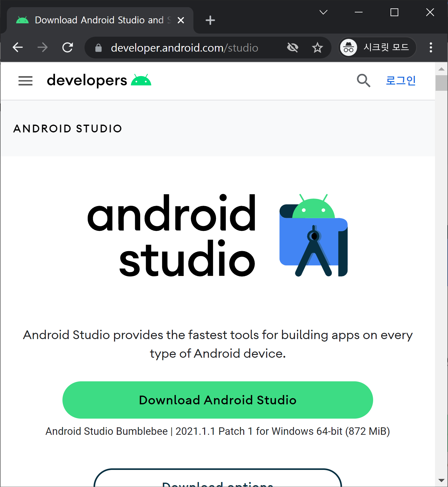Open the tab search dropdown arrow

[x=323, y=12]
